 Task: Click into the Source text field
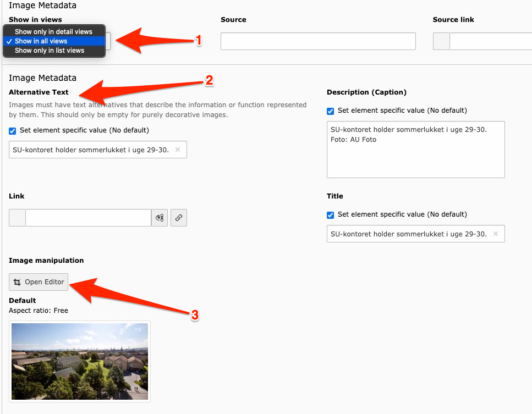pos(317,41)
